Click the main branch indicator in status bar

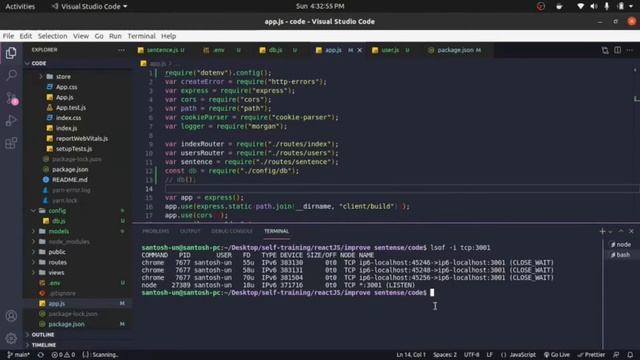point(18,355)
